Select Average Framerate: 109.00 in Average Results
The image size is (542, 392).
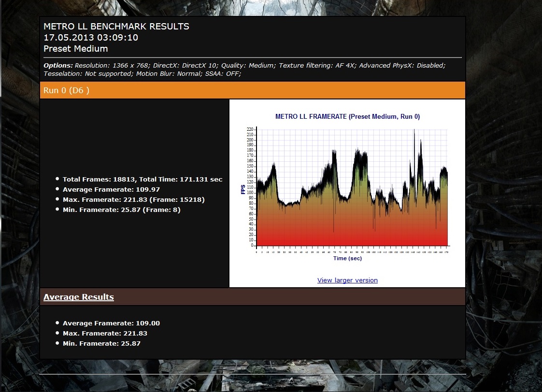[111, 323]
